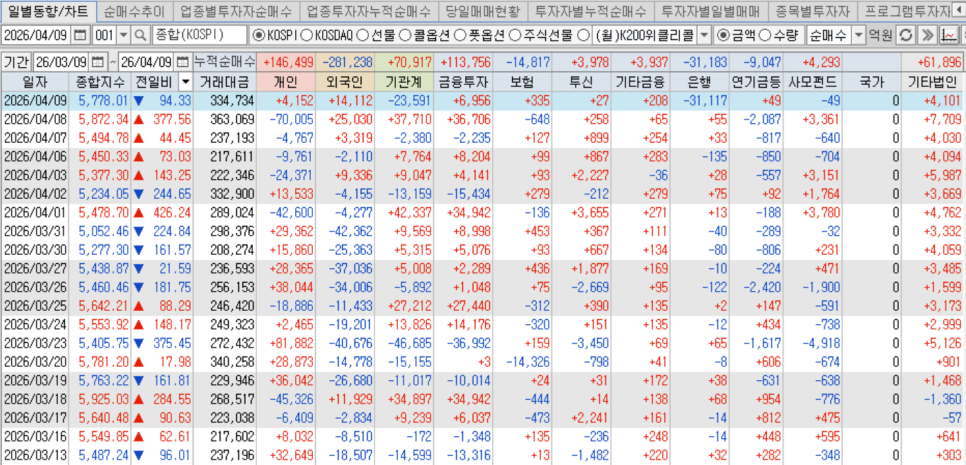
Task: Click 기타법인 total +61,896
Action: (938, 62)
